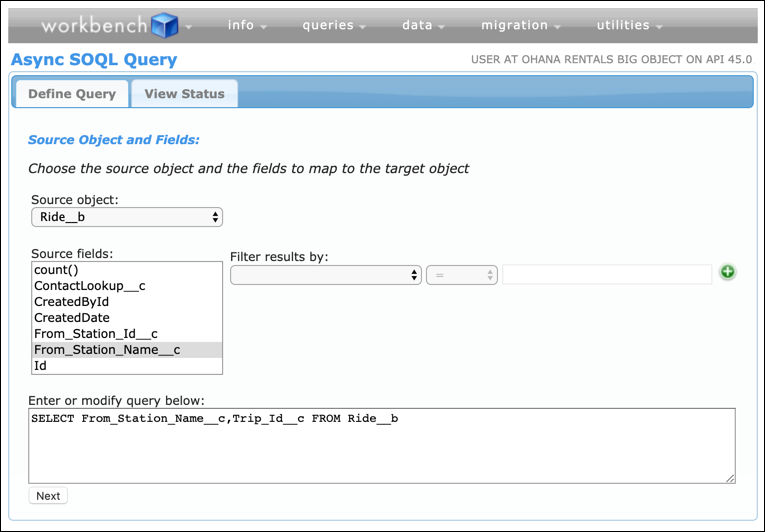Select CreatedById in Source fields
The height and width of the screenshot is (532, 765).
pos(127,302)
